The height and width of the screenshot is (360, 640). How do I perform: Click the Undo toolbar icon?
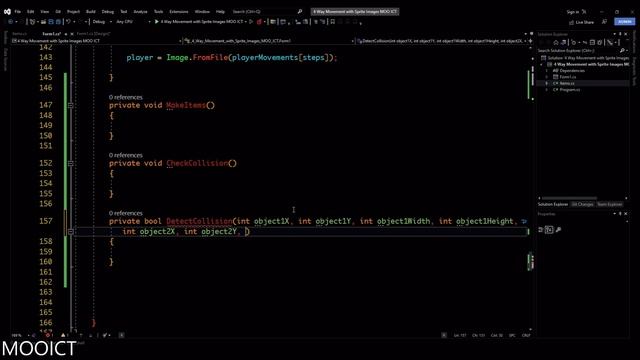click(x=68, y=22)
